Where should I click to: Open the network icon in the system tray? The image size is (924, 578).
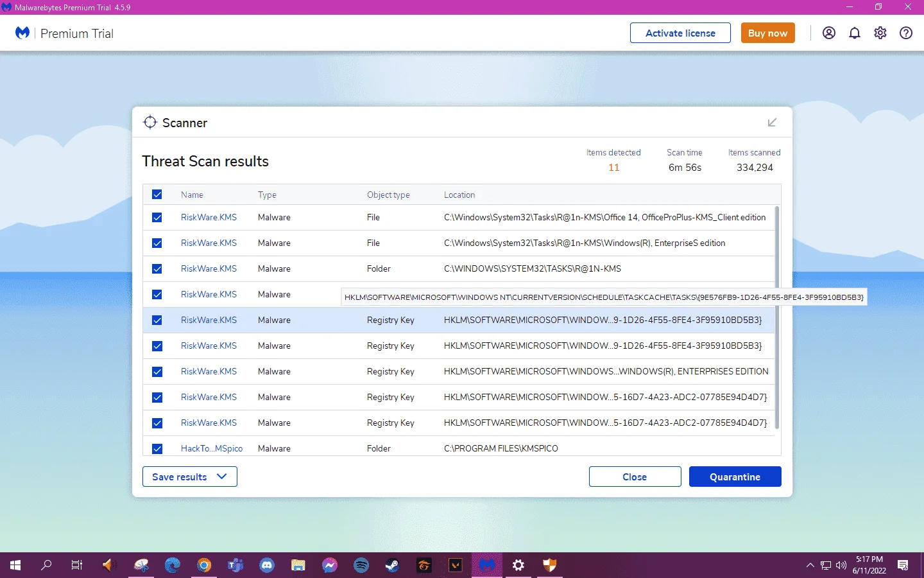826,566
